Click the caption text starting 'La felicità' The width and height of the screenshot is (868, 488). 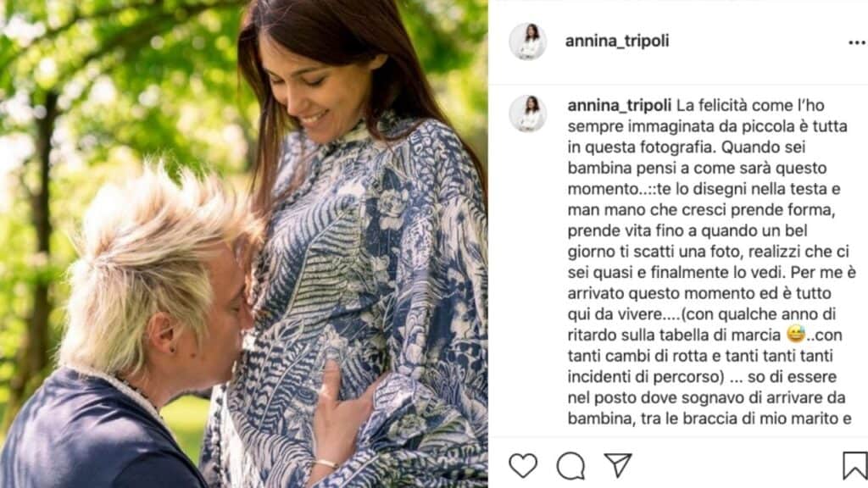[710, 262]
